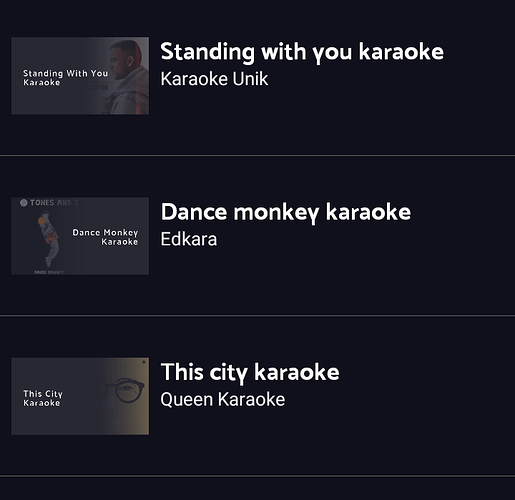Click 'Standing With You Karaoke' text inside thumbnail
The height and width of the screenshot is (500, 515).
[x=65, y=78]
